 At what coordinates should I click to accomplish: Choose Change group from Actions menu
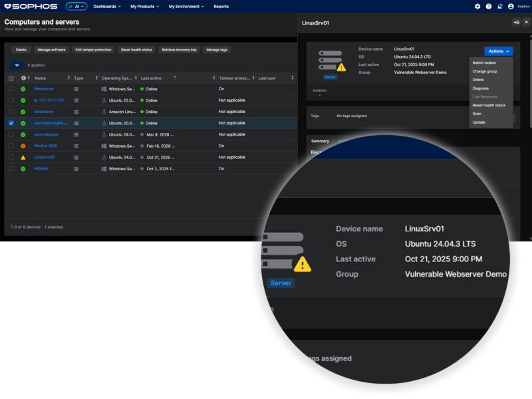(485, 71)
